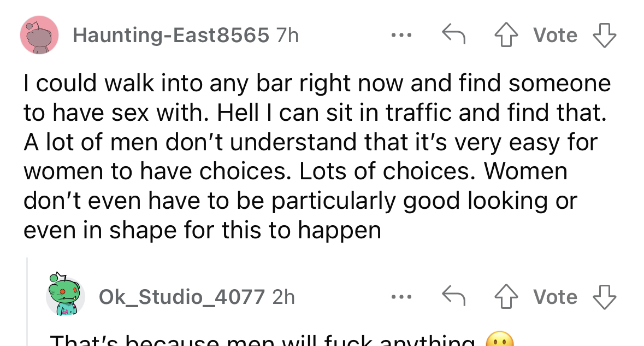
Task: Reply to Ok_Studio_4077's comment
Action: click(x=453, y=296)
